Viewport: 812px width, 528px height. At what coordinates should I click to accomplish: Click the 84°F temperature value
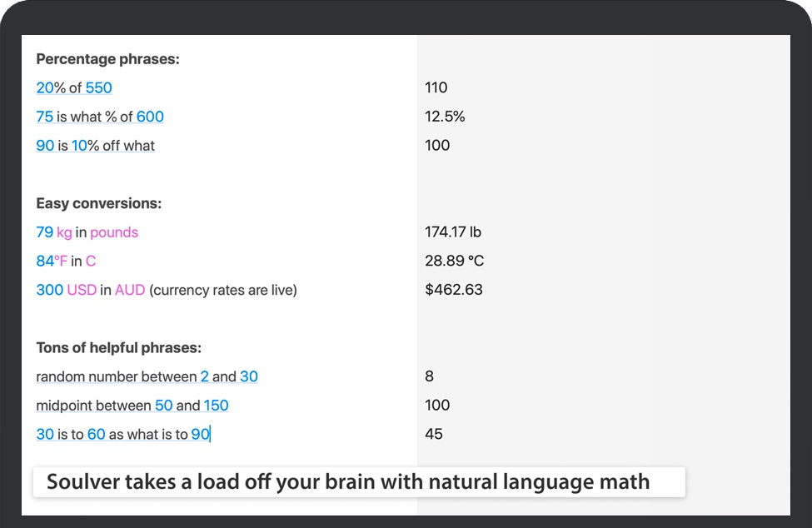(x=52, y=261)
